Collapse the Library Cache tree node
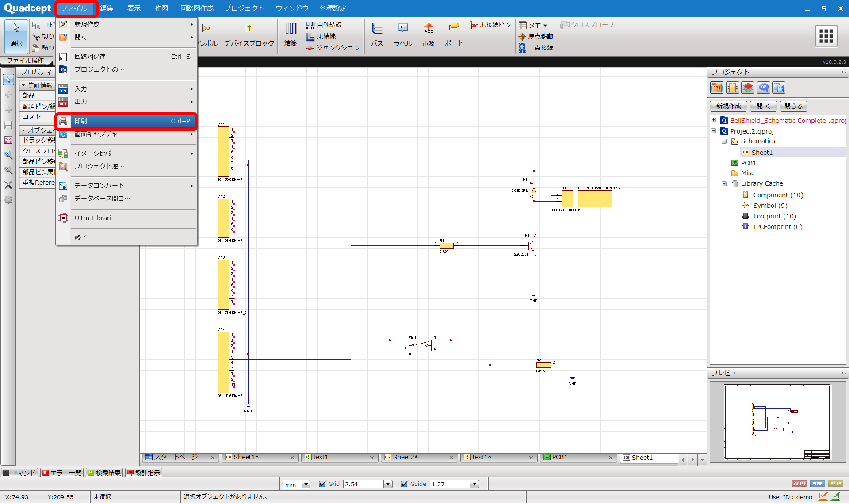 [724, 183]
